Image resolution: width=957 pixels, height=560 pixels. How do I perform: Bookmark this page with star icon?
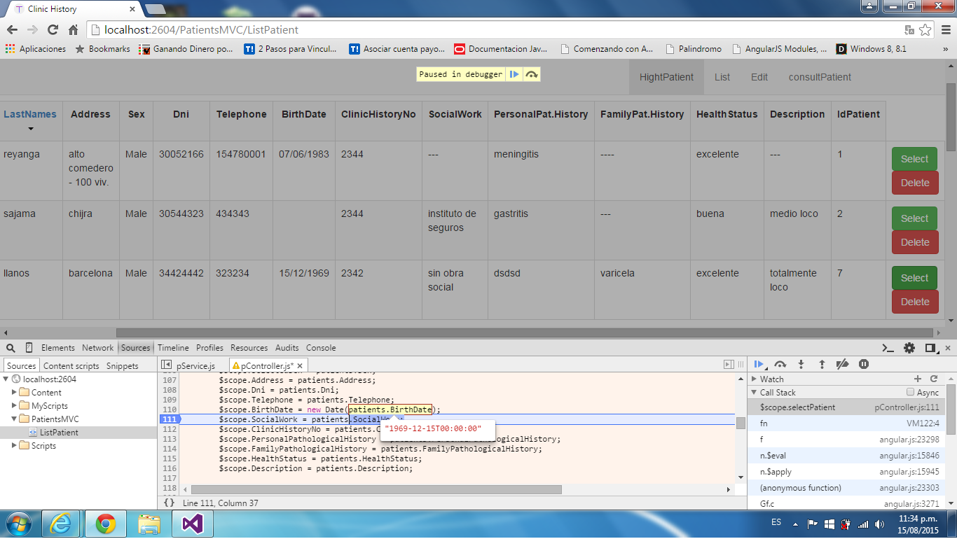click(x=925, y=30)
